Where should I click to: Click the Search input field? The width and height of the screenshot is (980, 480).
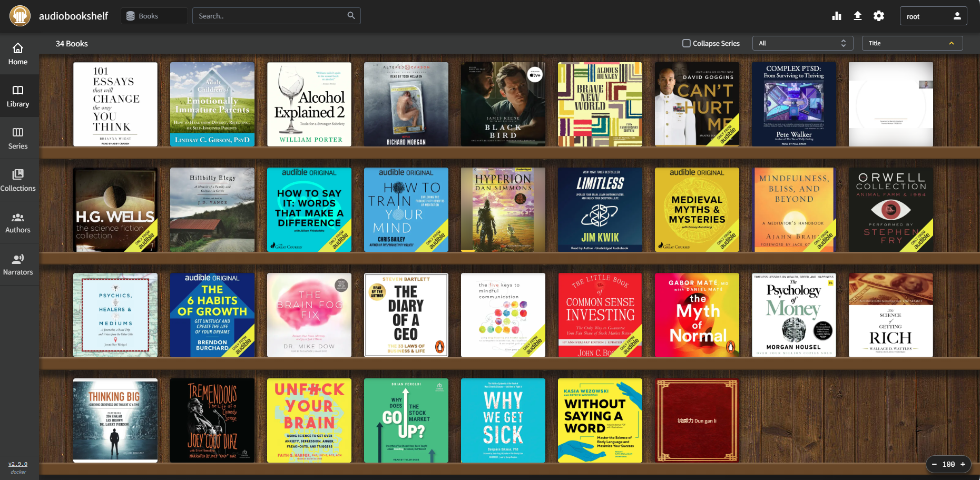click(x=277, y=16)
